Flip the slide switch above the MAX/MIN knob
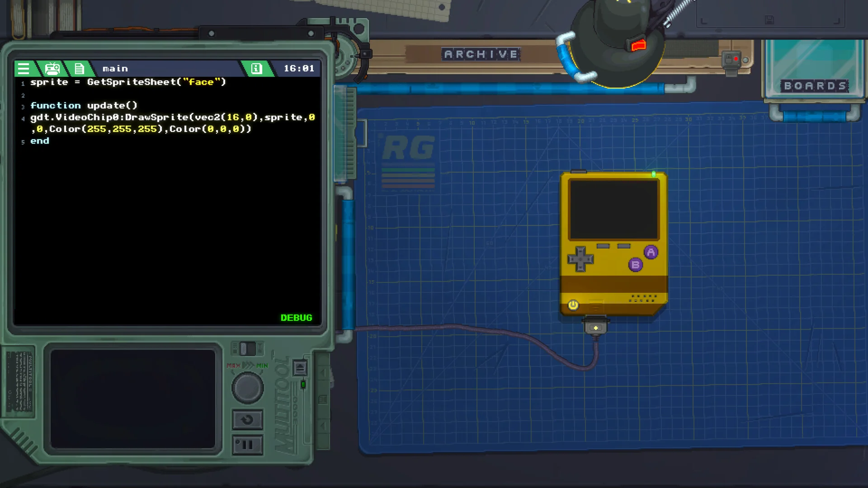 (247, 348)
